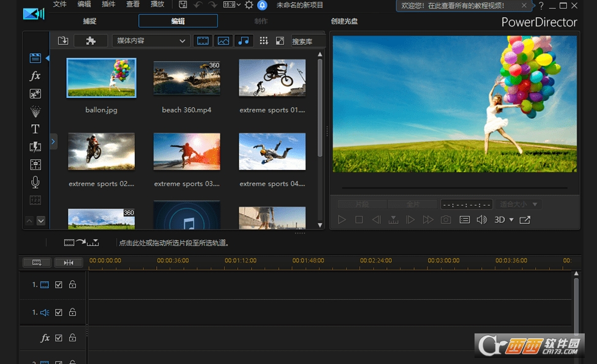The image size is (597, 364).
Task: Click the preview seek bar
Action: (x=454, y=188)
